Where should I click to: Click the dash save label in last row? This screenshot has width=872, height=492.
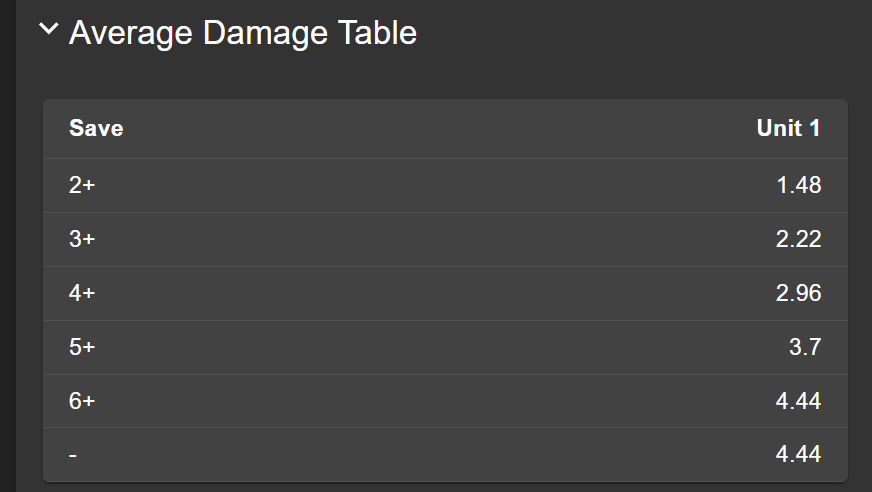tap(73, 455)
